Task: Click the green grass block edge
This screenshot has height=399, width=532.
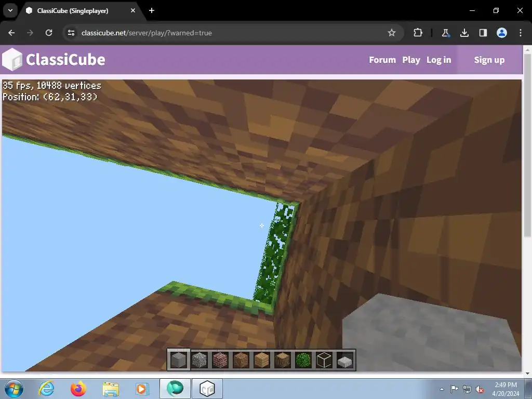Action: pyautogui.click(x=217, y=297)
